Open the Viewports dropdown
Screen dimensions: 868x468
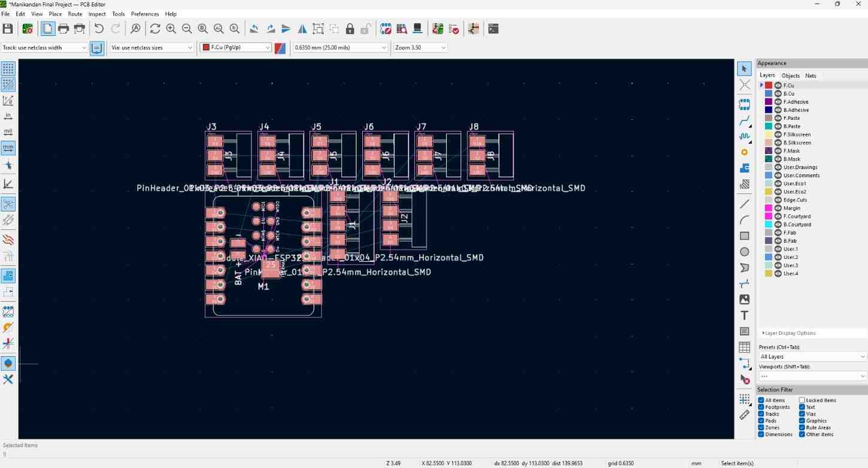(812, 376)
